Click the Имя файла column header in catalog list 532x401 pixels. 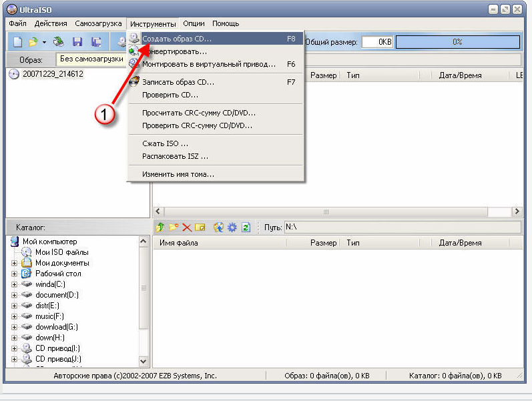click(220, 243)
